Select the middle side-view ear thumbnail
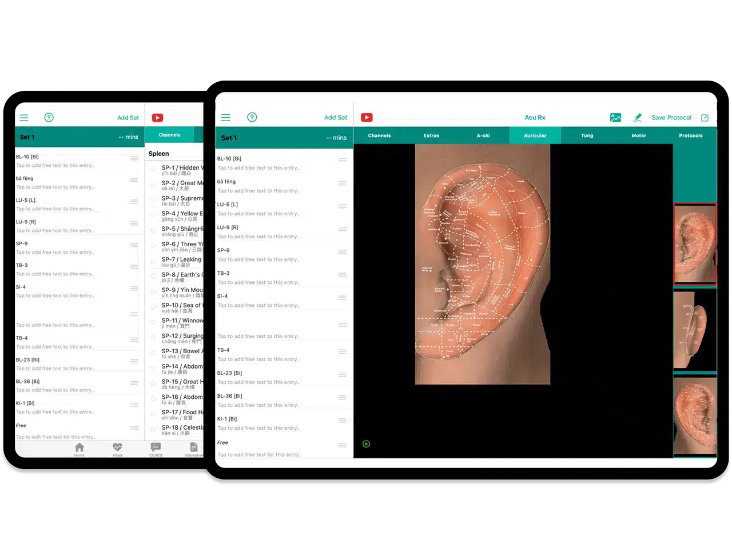This screenshot has height=560, width=732. [694, 330]
